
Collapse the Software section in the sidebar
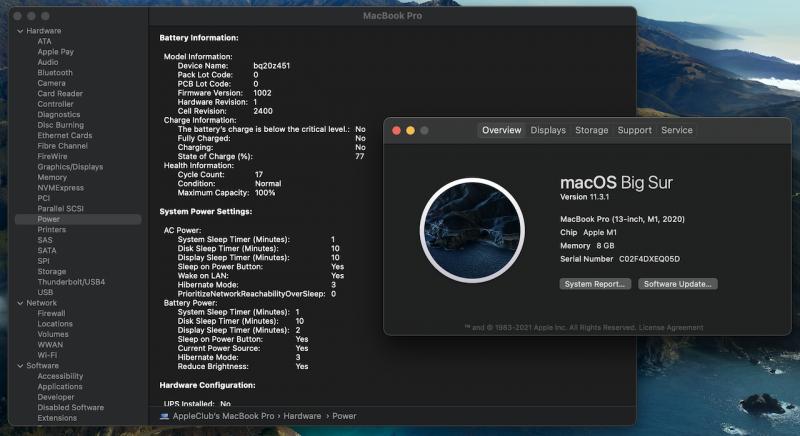(20, 366)
